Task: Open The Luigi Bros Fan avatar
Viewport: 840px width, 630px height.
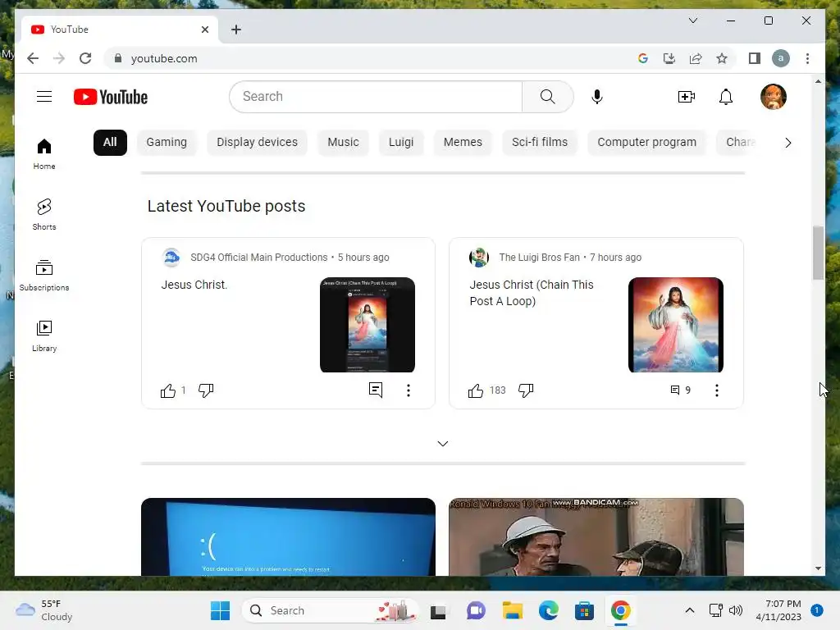Action: pyautogui.click(x=479, y=257)
